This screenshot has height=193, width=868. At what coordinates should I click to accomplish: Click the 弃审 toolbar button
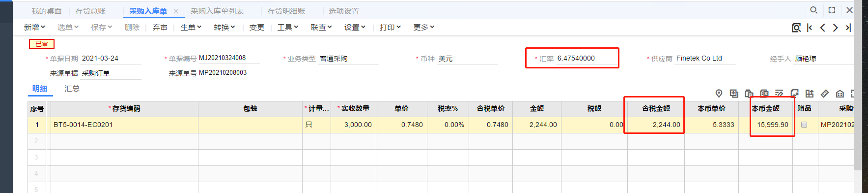pyautogui.click(x=160, y=28)
